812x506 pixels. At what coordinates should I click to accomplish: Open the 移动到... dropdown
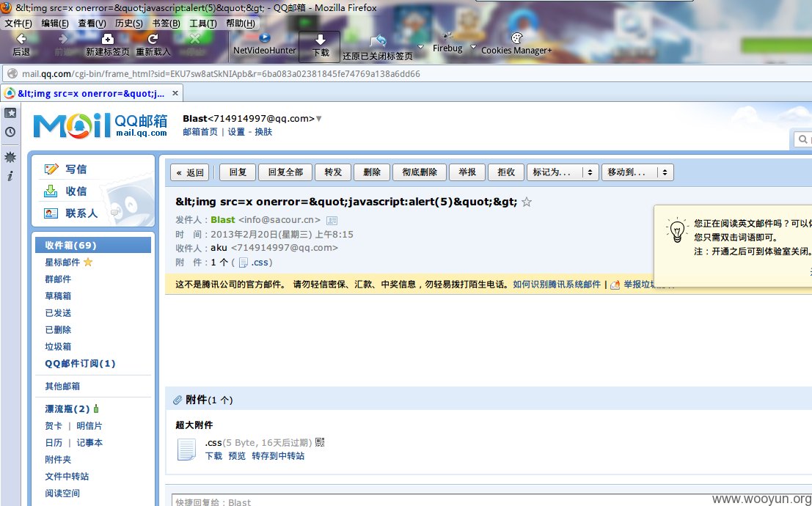pos(637,172)
